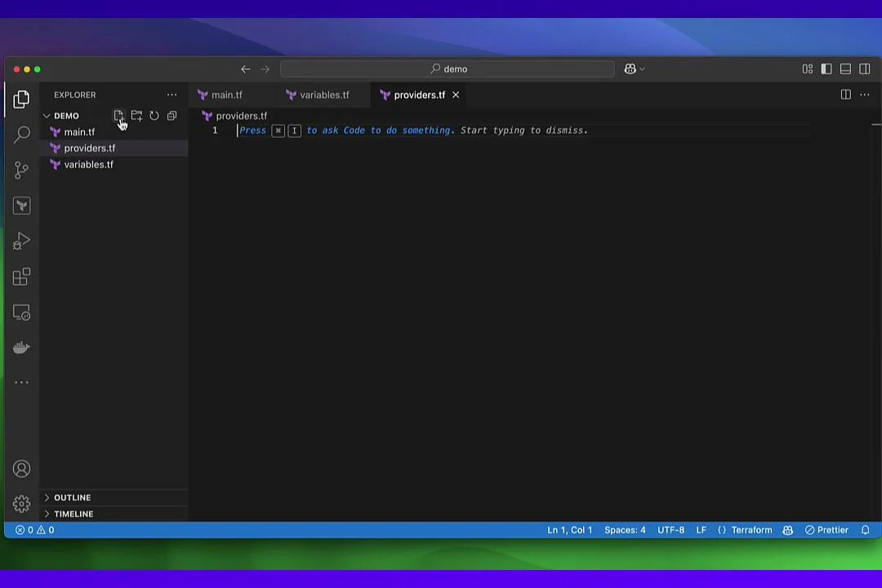Open the Run and Debug view
This screenshot has width=882, height=588.
tap(21, 241)
